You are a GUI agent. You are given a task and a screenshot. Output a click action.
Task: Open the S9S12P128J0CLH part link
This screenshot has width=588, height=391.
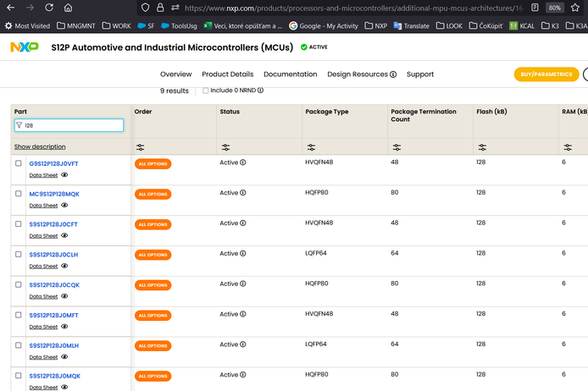pos(53,255)
